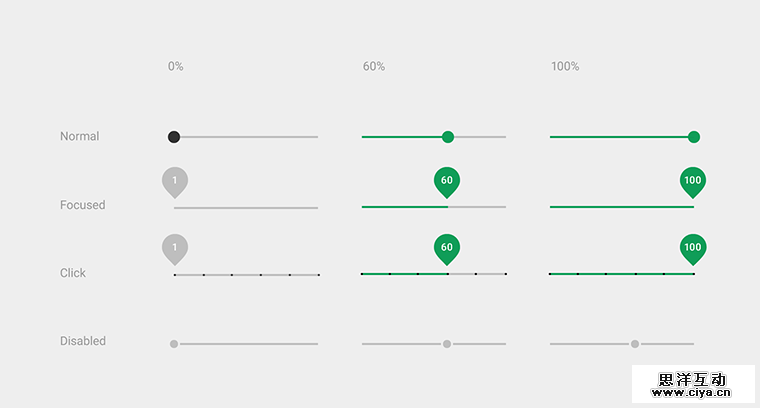
Task: Click the '60%' column header
Action: click(x=374, y=67)
